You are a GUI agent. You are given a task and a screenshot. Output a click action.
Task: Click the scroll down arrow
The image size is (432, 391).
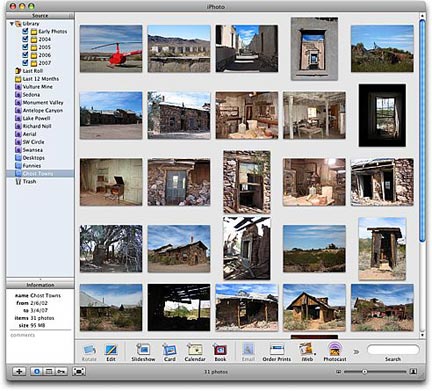(x=422, y=335)
